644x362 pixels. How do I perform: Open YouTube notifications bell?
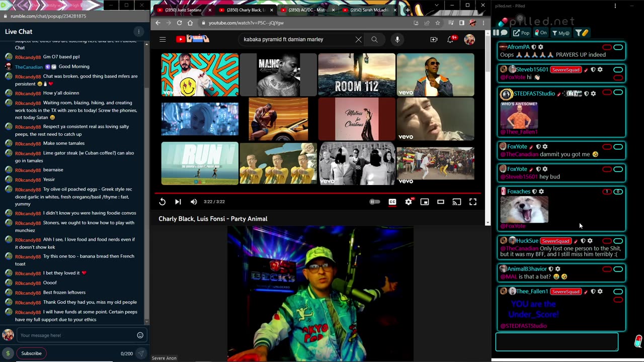coord(451,39)
